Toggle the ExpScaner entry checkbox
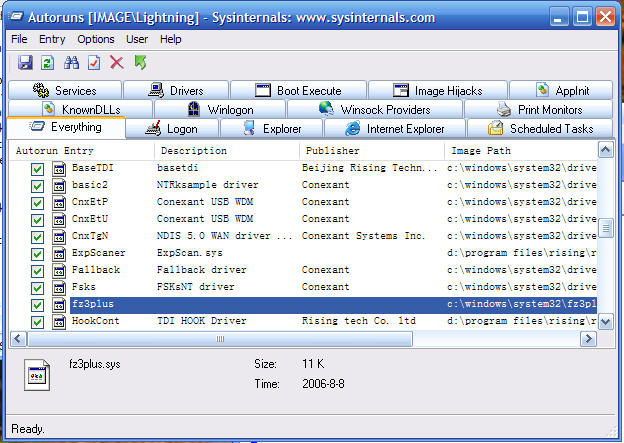The image size is (624, 443). point(37,254)
